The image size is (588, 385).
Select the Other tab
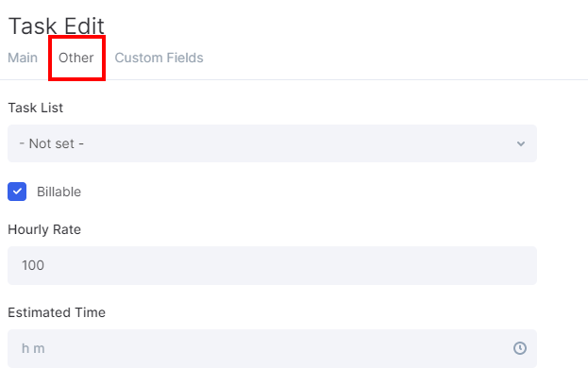pyautogui.click(x=76, y=58)
